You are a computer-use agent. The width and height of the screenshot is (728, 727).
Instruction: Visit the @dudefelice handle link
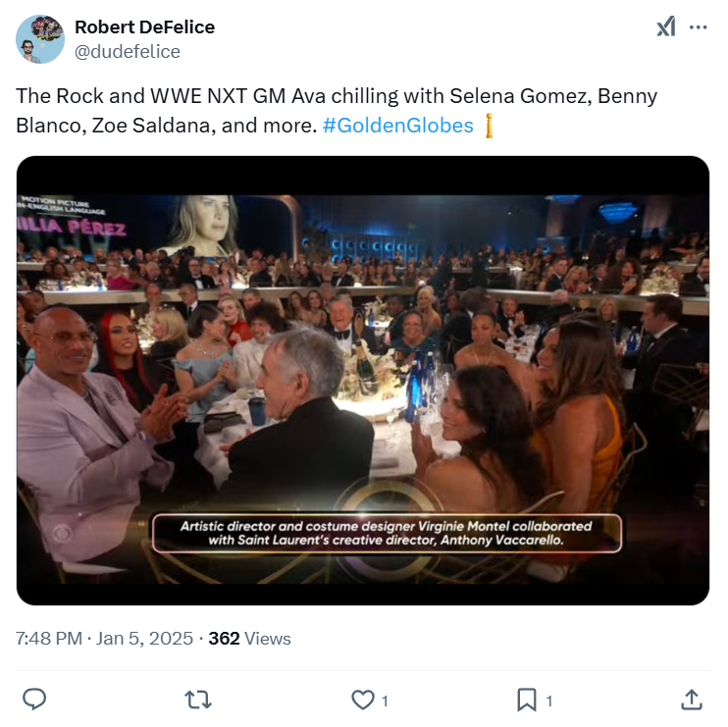pos(128,52)
